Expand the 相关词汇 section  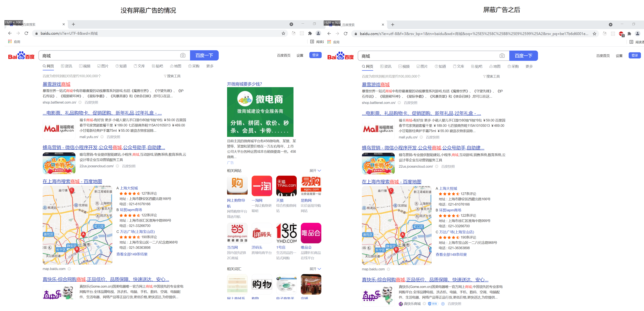pos(315,269)
